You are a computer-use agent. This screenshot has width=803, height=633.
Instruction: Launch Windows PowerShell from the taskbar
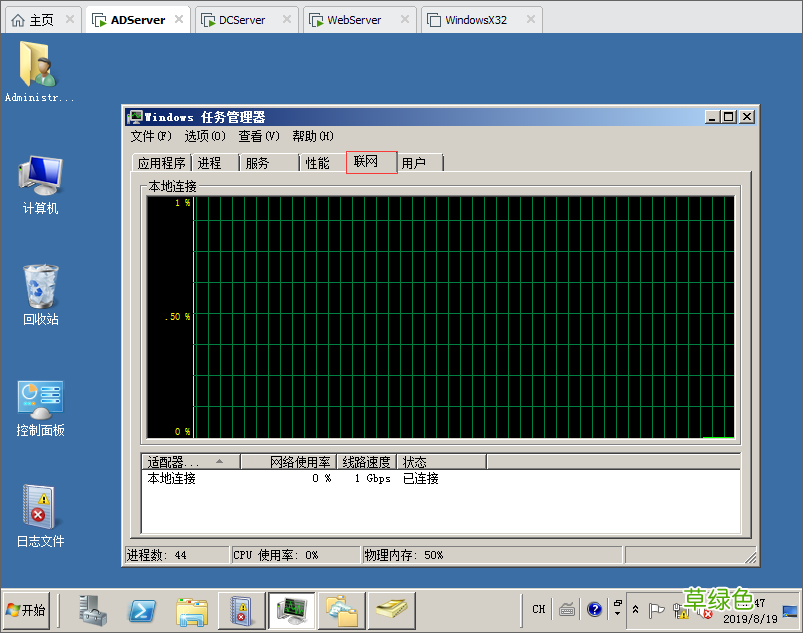coord(141,611)
